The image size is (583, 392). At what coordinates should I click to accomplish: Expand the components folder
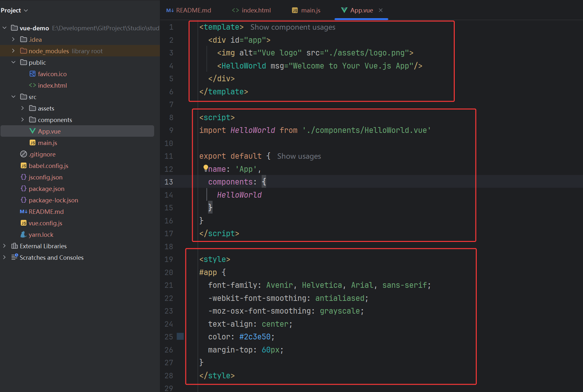pyautogui.click(x=22, y=120)
